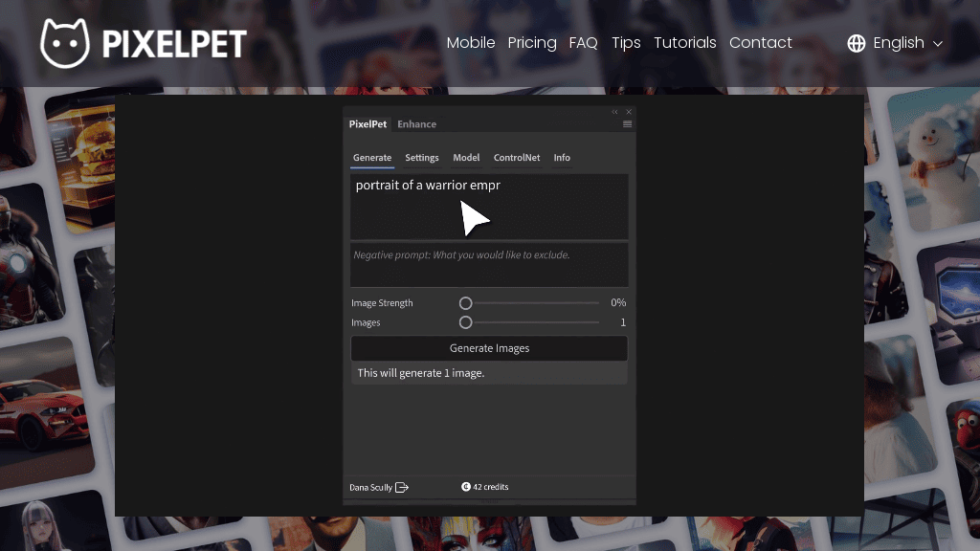Expand the English selector chevron
This screenshot has height=551, width=980.
pyautogui.click(x=937, y=43)
